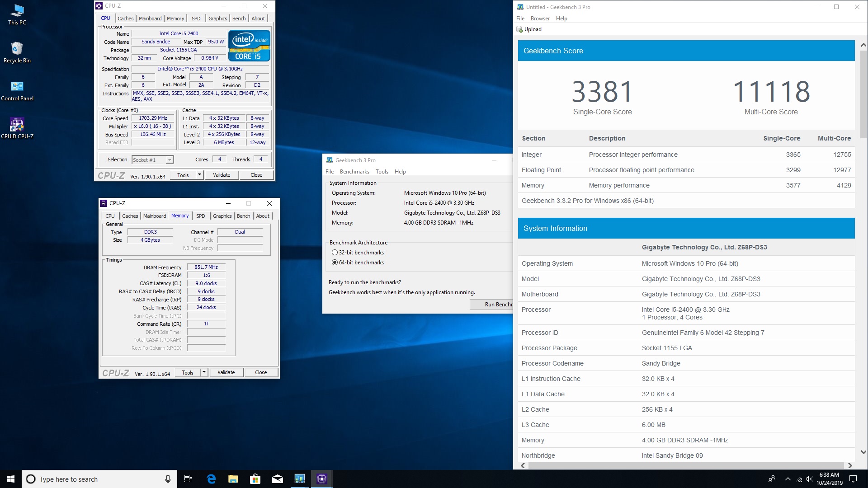The width and height of the screenshot is (868, 488).
Task: Open Microsoft Store from the taskbar
Action: pyautogui.click(x=255, y=479)
